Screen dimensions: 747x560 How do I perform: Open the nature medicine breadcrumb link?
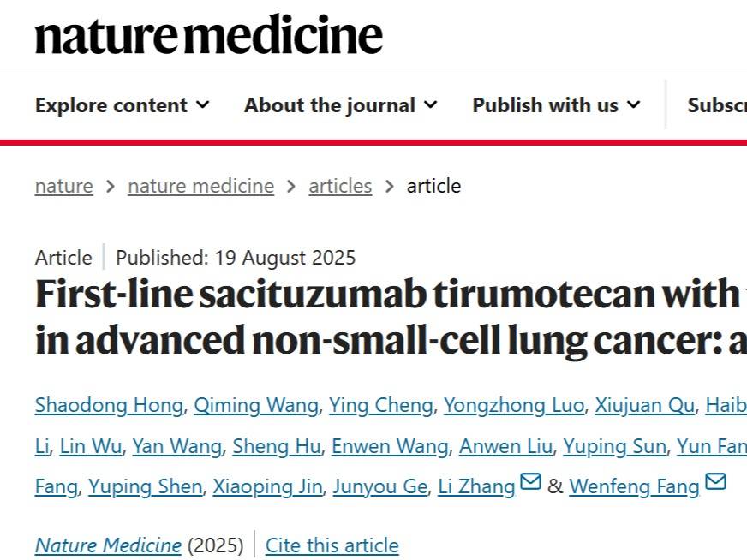pos(201,186)
